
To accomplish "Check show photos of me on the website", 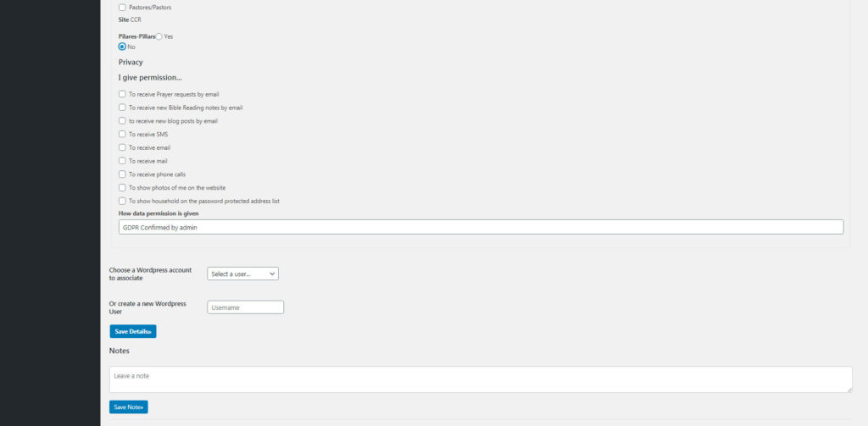I will point(122,187).
